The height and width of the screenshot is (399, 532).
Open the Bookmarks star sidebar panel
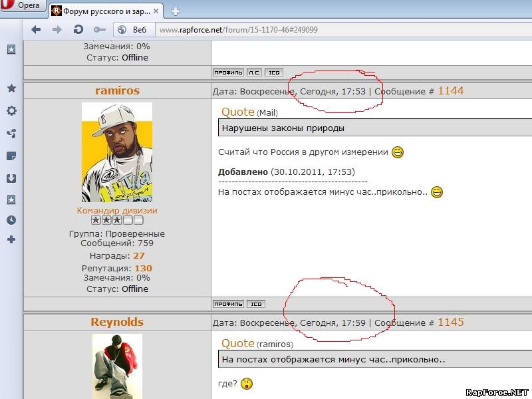point(11,88)
